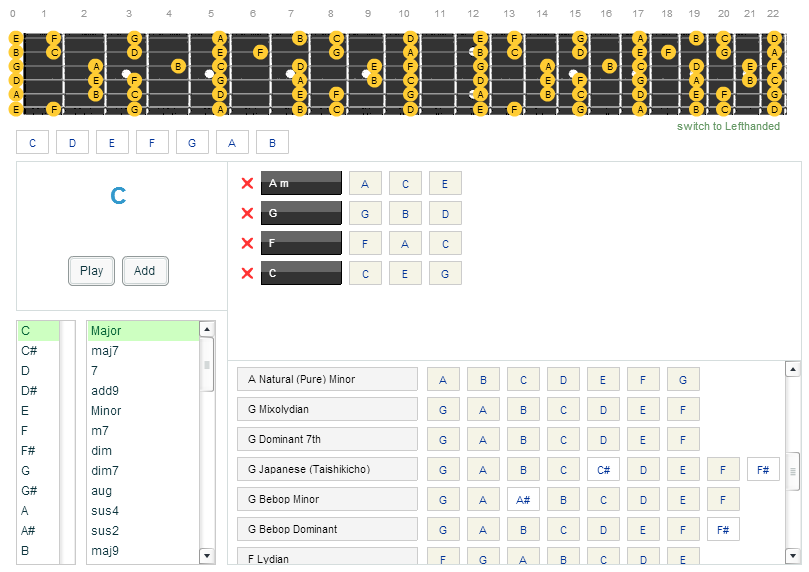Image resolution: width=809 pixels, height=572 pixels.
Task: Remove the G chord with red X
Action: [x=247, y=213]
